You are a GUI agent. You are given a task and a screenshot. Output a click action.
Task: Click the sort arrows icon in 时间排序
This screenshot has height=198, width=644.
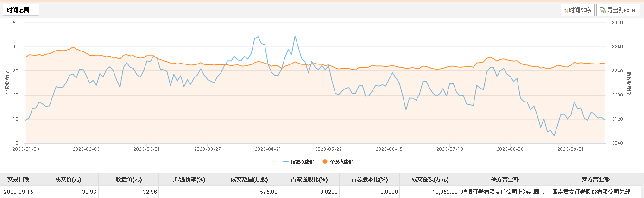click(566, 10)
